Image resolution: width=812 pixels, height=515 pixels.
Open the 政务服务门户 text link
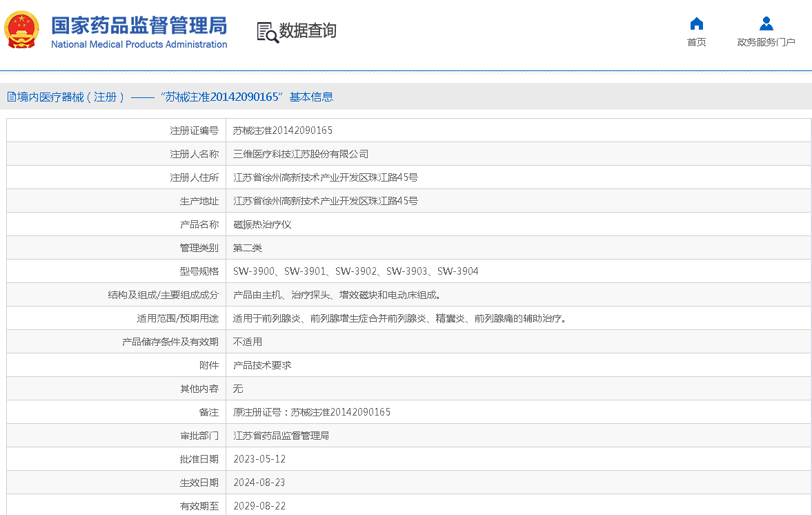(766, 42)
